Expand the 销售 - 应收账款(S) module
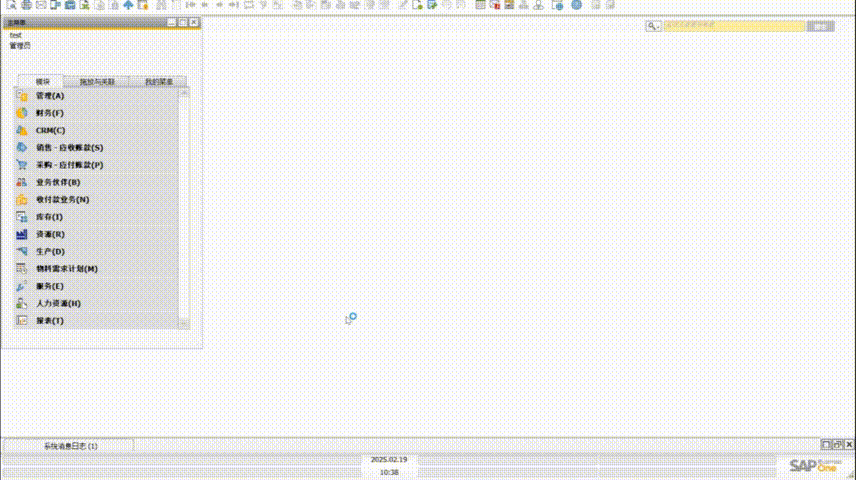 pos(69,148)
